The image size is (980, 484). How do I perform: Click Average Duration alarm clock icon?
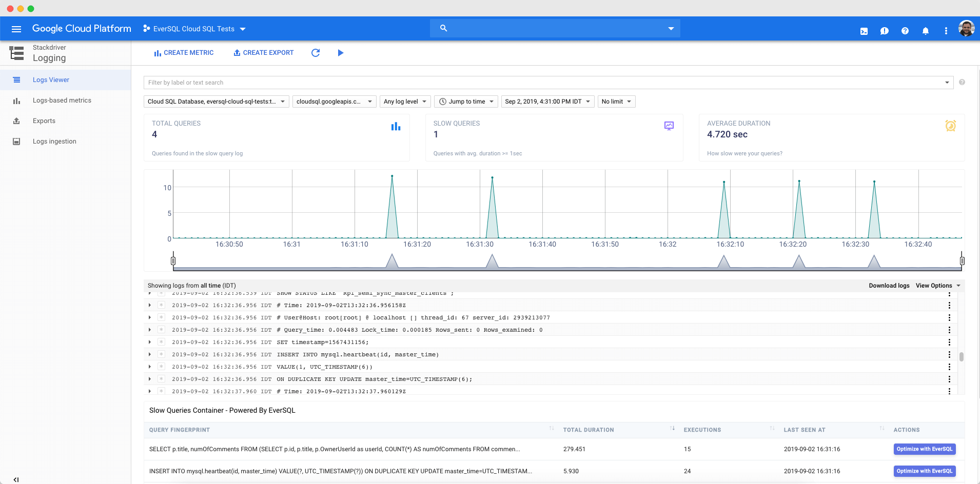click(x=951, y=126)
